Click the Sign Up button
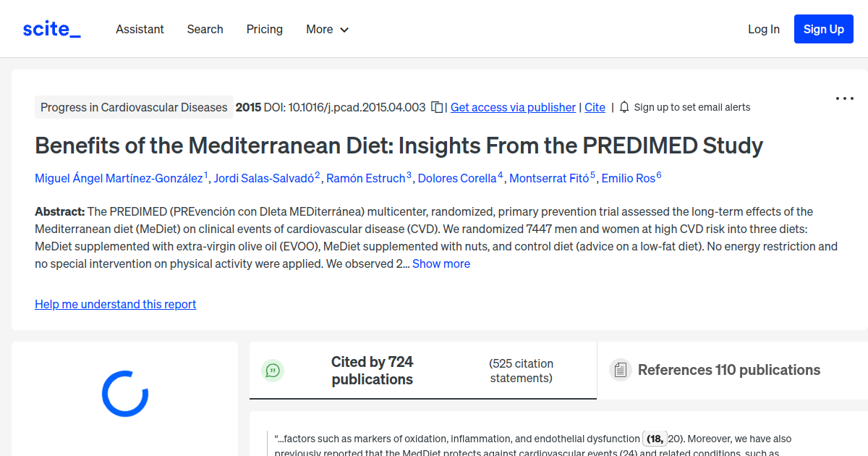 (x=823, y=29)
